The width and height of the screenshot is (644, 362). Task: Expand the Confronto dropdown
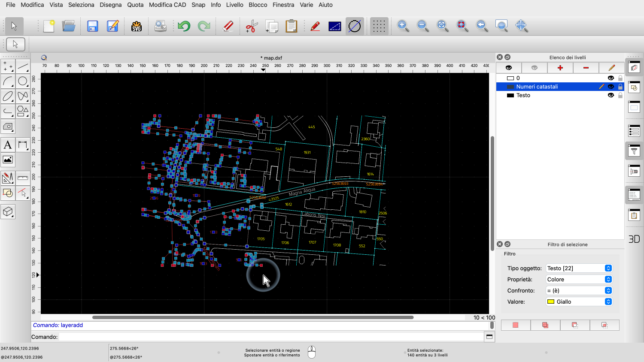(579, 290)
